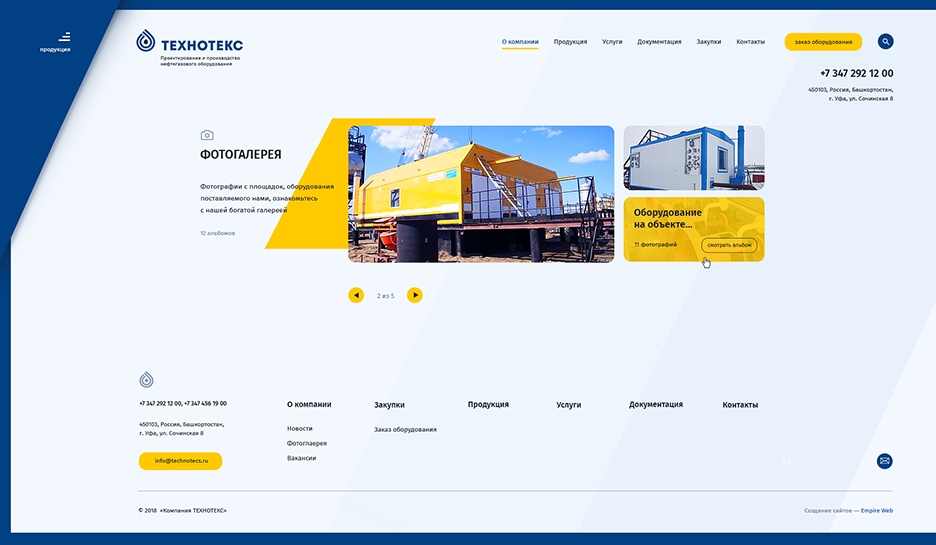Image resolution: width=936 pixels, height=545 pixels.
Task: Click footer phones +7 347 292 12 00, +7 347 456 19 00
Action: (x=183, y=404)
